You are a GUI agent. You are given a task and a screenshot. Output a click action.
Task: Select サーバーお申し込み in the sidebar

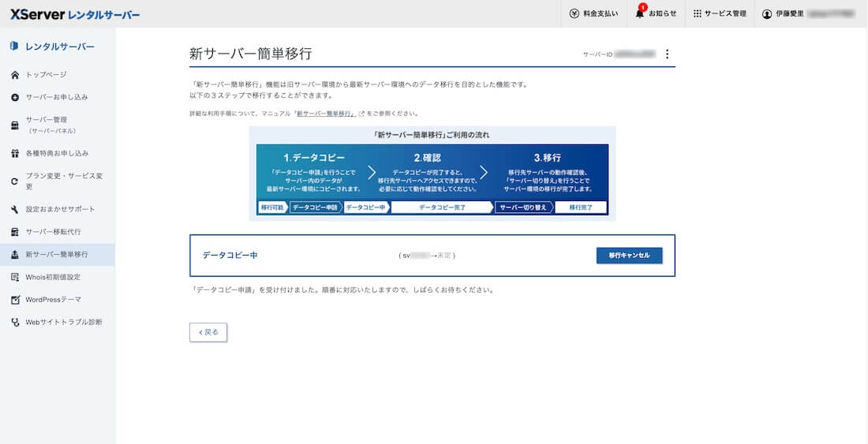[58, 97]
